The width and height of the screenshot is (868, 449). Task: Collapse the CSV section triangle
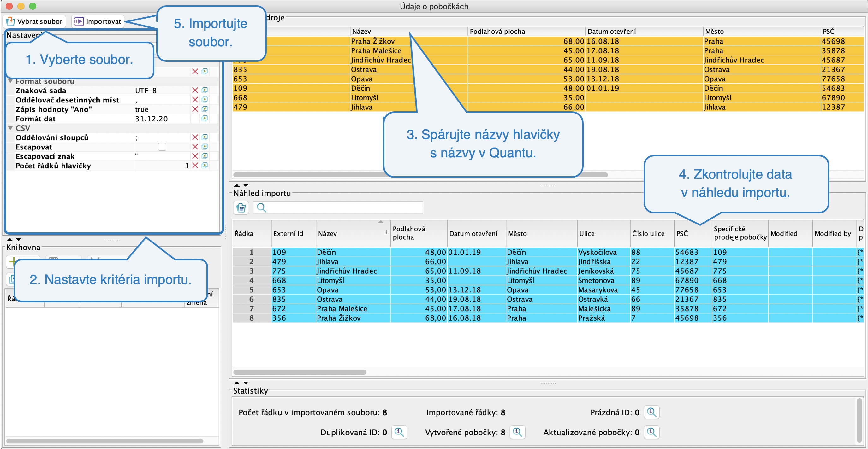tap(10, 128)
